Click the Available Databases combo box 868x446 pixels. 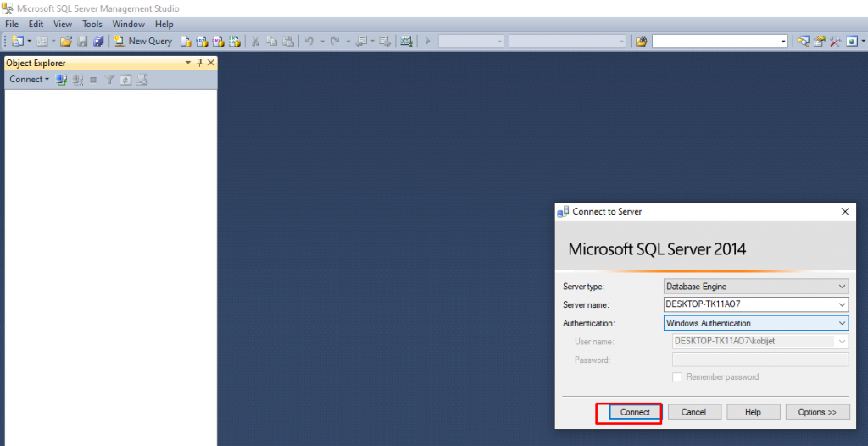point(470,41)
